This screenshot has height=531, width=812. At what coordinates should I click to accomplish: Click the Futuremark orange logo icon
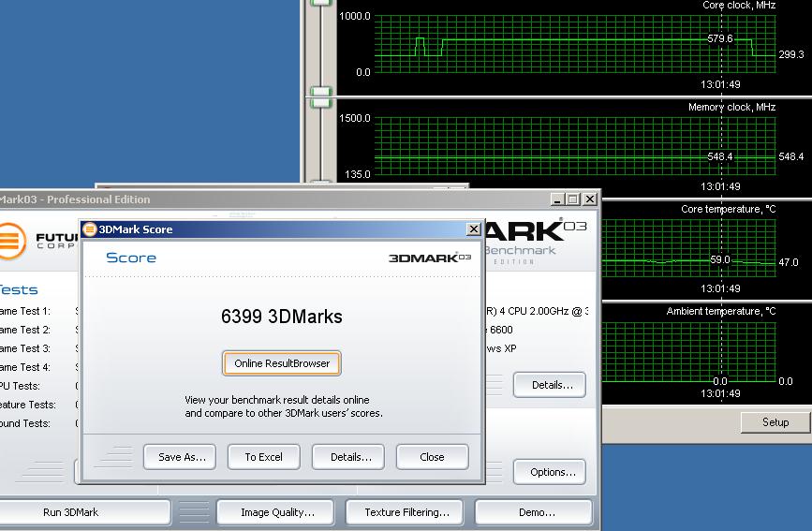pyautogui.click(x=11, y=241)
